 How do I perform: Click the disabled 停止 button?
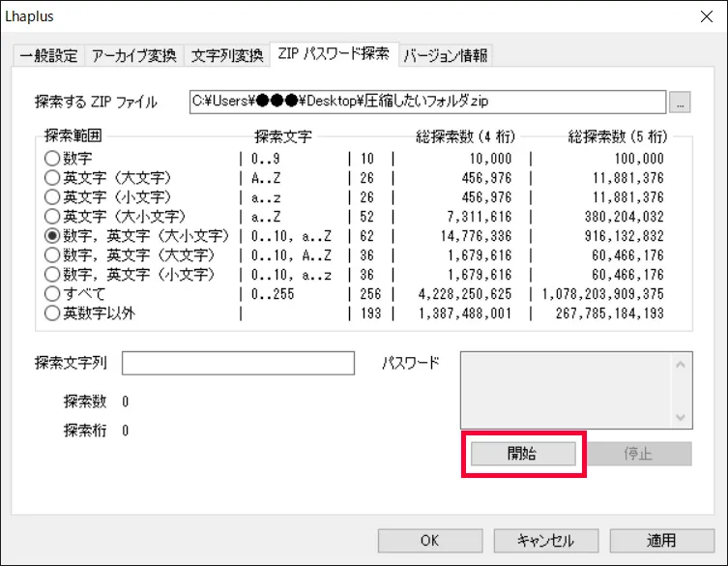coord(639,454)
